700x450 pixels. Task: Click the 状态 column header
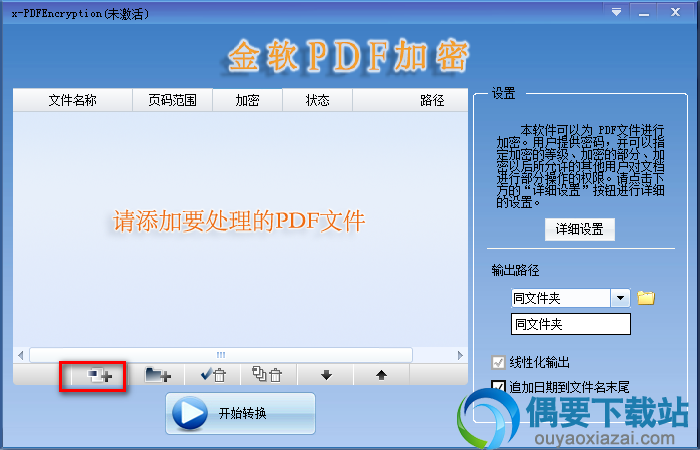coord(317,100)
